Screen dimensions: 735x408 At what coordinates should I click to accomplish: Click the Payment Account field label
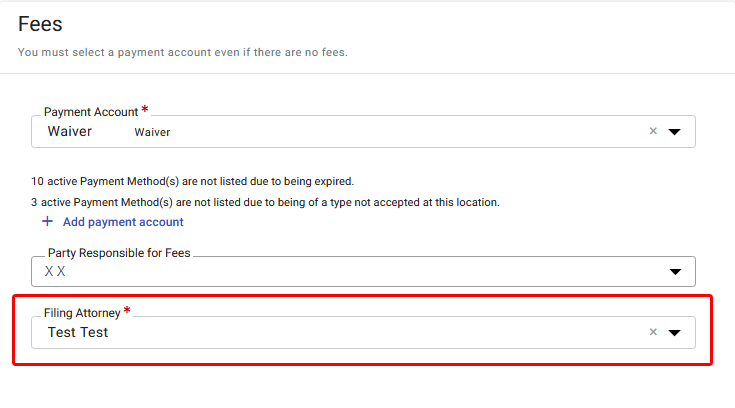click(x=91, y=112)
